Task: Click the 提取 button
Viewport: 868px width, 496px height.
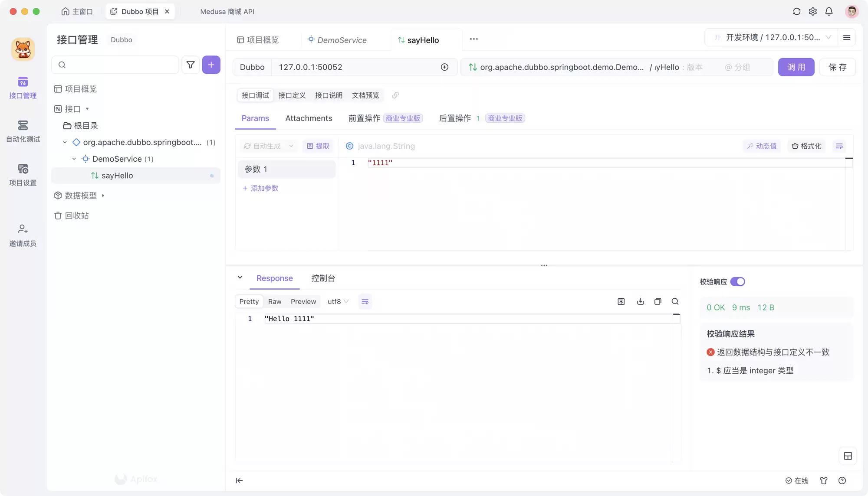Action: coord(318,146)
